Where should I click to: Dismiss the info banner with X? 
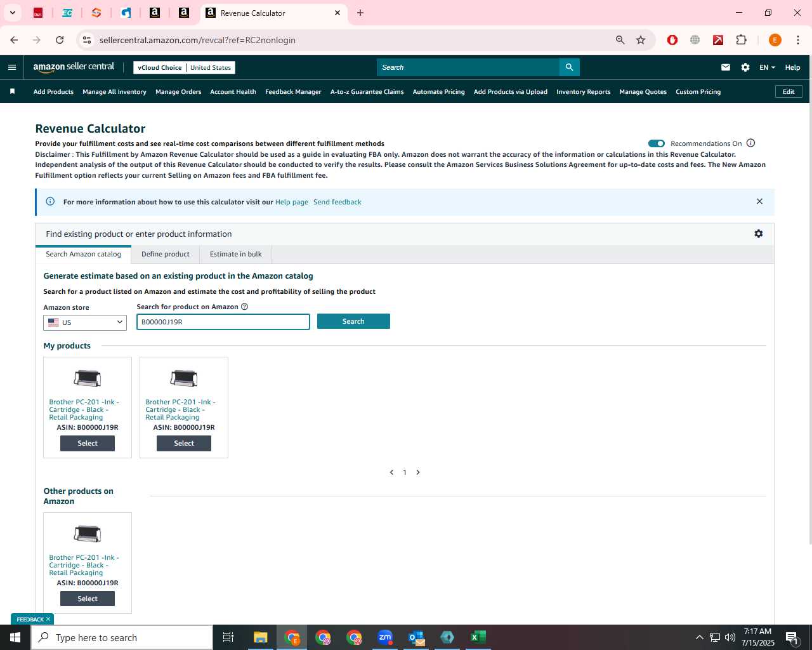[759, 201]
